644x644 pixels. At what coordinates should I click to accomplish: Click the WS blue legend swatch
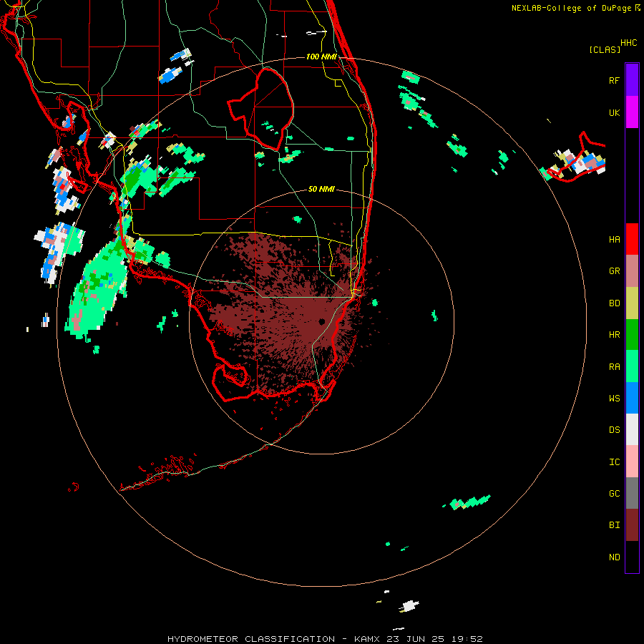coord(632,398)
